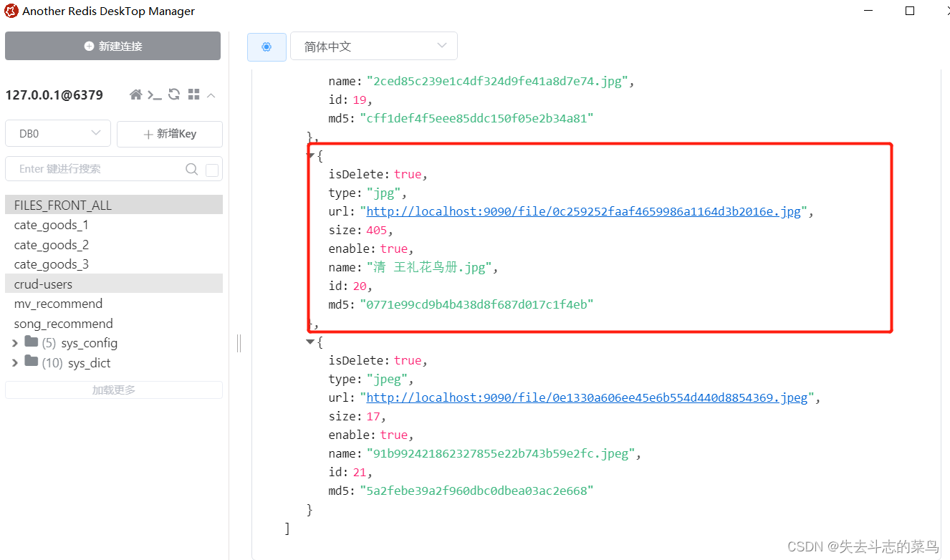Open the 0c259252faaf...jpg URL link
This screenshot has height=560, width=950.
[x=583, y=211]
